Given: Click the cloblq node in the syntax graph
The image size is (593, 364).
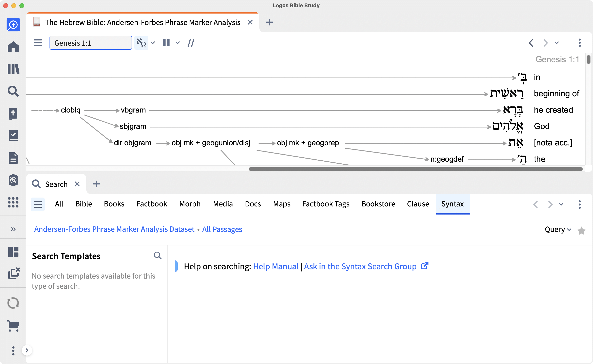Looking at the screenshot, I should pyautogui.click(x=71, y=110).
